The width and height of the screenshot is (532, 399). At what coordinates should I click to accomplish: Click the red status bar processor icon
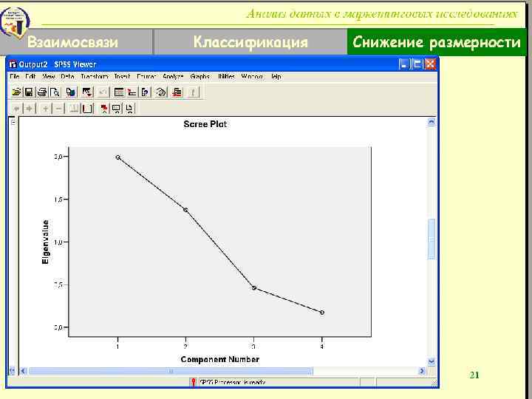point(193,382)
